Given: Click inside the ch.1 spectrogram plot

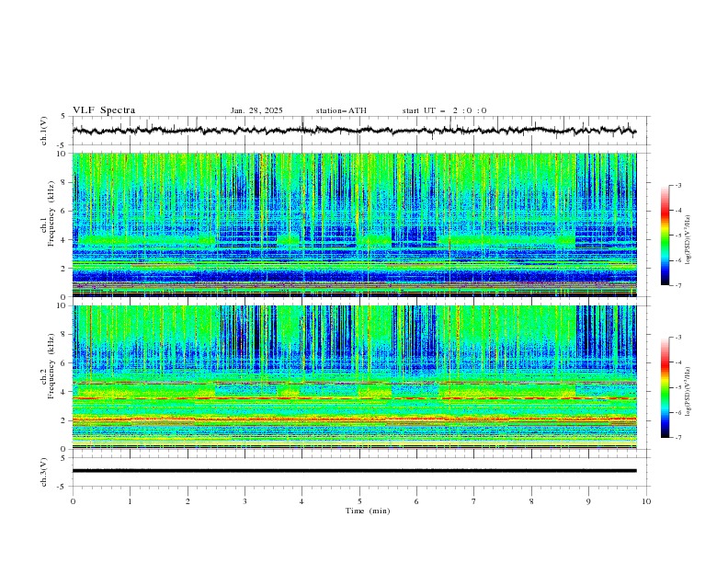Looking at the screenshot, I should pyautogui.click(x=354, y=224).
